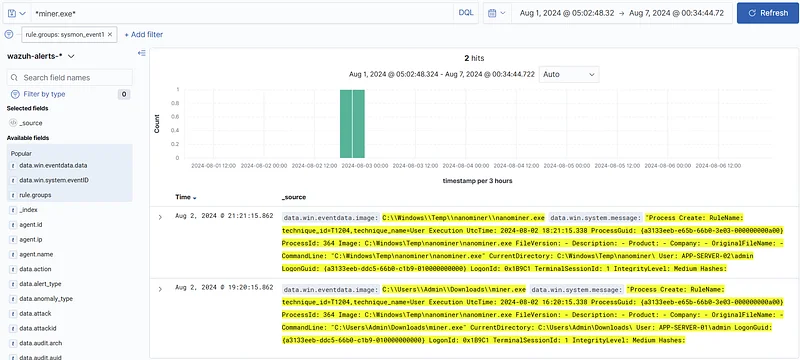Click type icon beside agent.name field
The image size is (800, 360).
pyautogui.click(x=13, y=254)
